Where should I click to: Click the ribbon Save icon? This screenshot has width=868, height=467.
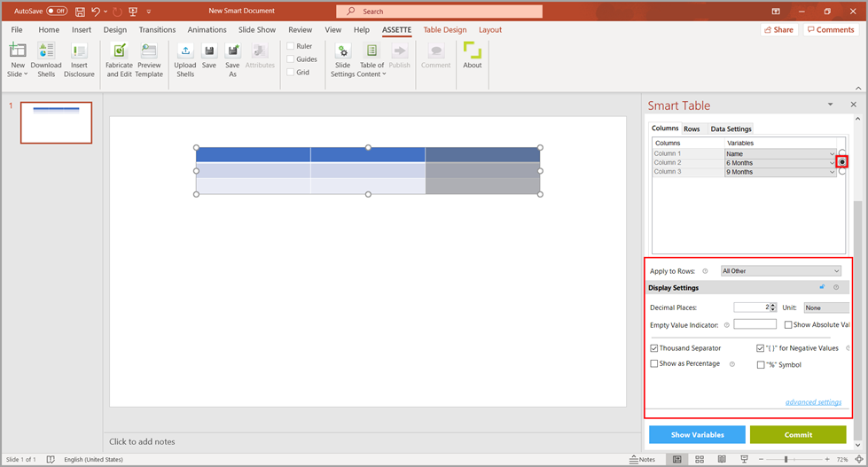[x=208, y=51]
